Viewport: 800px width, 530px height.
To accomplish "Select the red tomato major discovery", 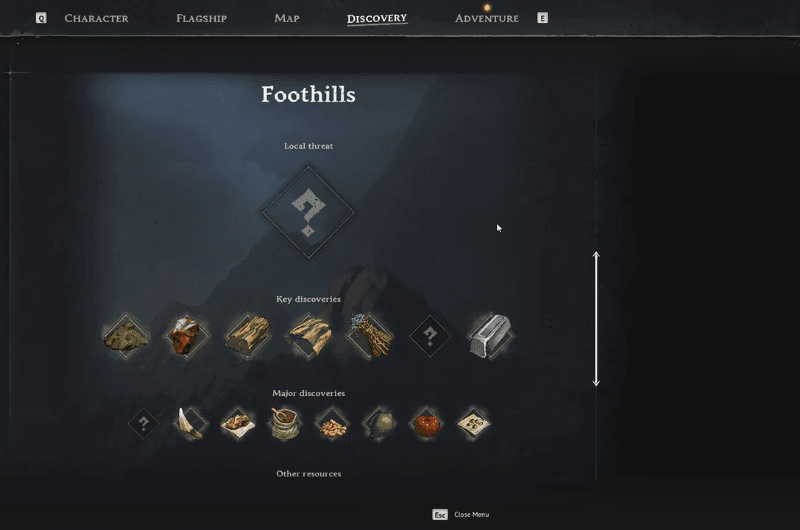I will [427, 423].
